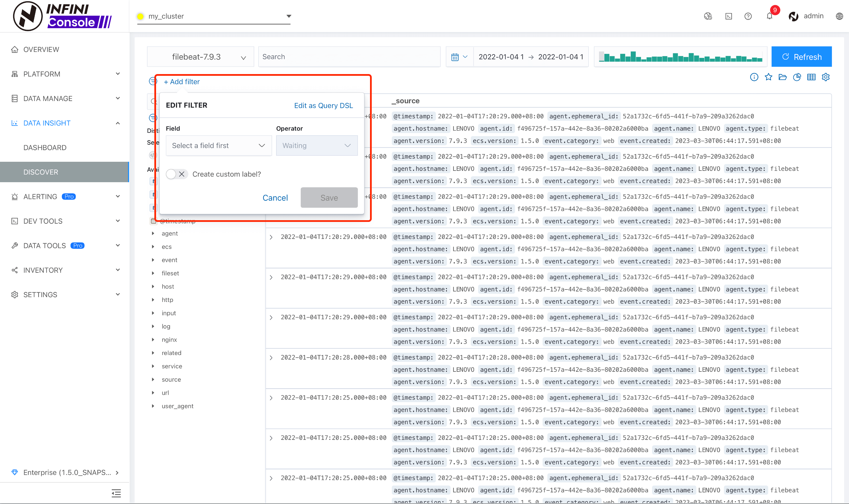Open notifications bell with 9 badge
This screenshot has width=849, height=504.
pyautogui.click(x=770, y=16)
